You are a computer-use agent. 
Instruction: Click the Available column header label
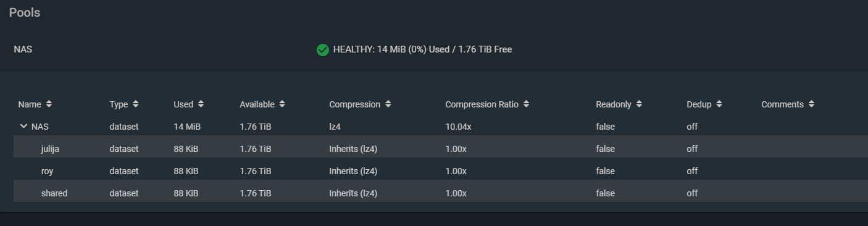point(257,104)
